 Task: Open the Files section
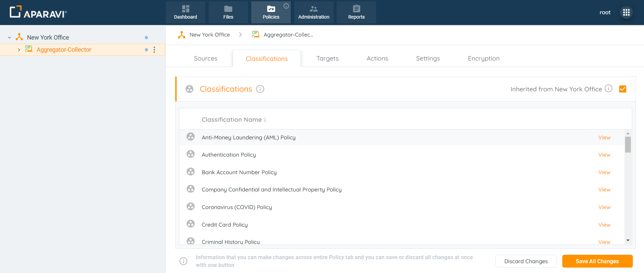(x=228, y=13)
